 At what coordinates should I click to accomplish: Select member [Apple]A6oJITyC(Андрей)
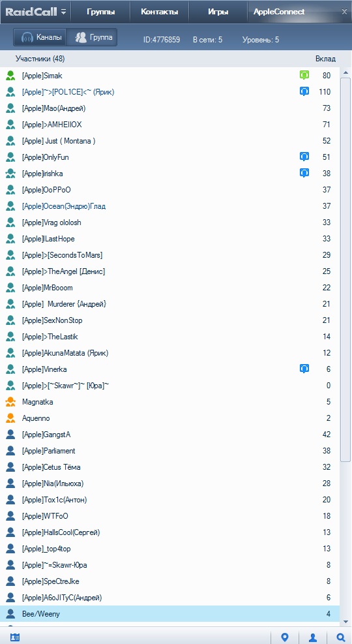pyautogui.click(x=170, y=598)
